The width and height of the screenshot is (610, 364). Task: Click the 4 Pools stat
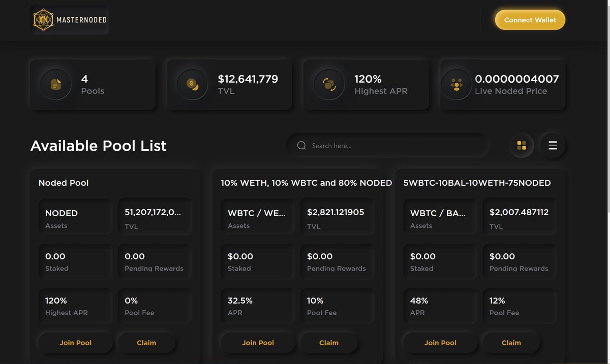93,84
